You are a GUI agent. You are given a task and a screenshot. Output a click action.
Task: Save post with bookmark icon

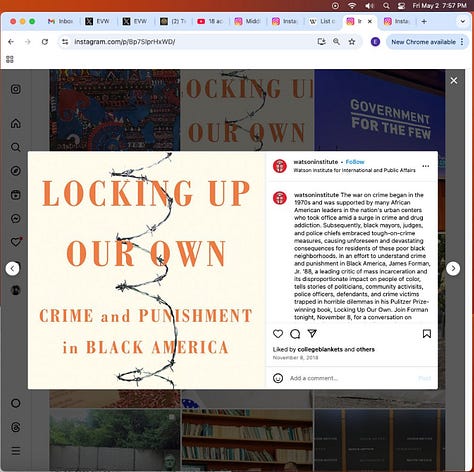(x=427, y=334)
